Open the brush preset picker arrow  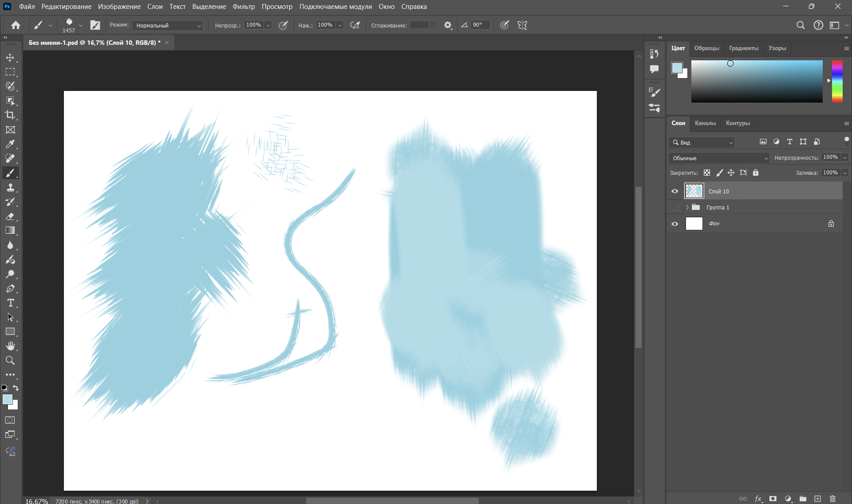click(x=80, y=25)
